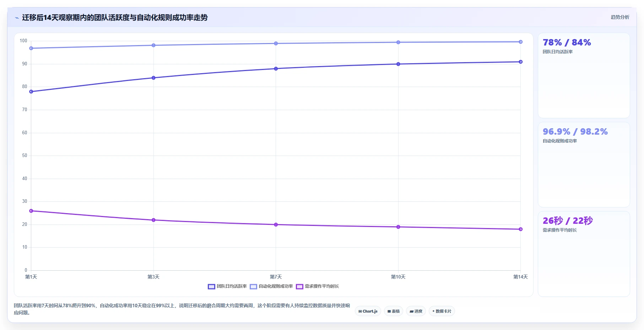
Task: Click the team activity data point at 第10天
Action: pos(398,64)
